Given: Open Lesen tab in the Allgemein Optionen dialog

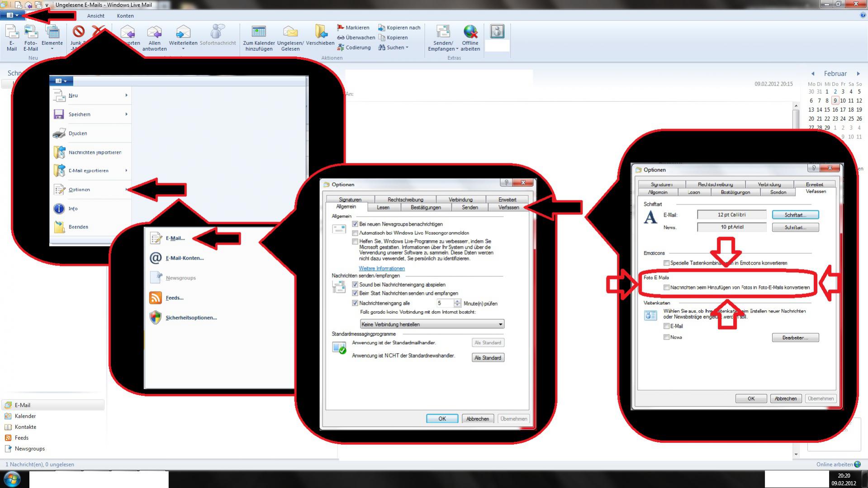Looking at the screenshot, I should [x=383, y=208].
